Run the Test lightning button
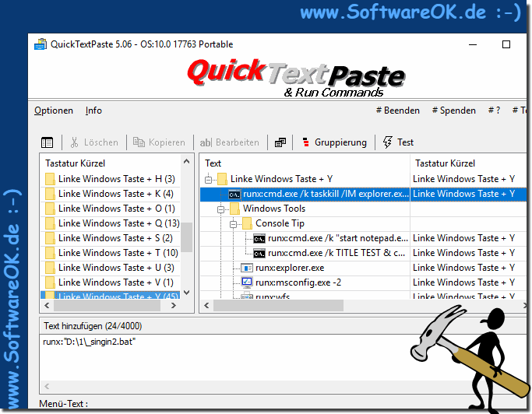Image resolution: width=532 pixels, height=414 pixels. coord(398,142)
